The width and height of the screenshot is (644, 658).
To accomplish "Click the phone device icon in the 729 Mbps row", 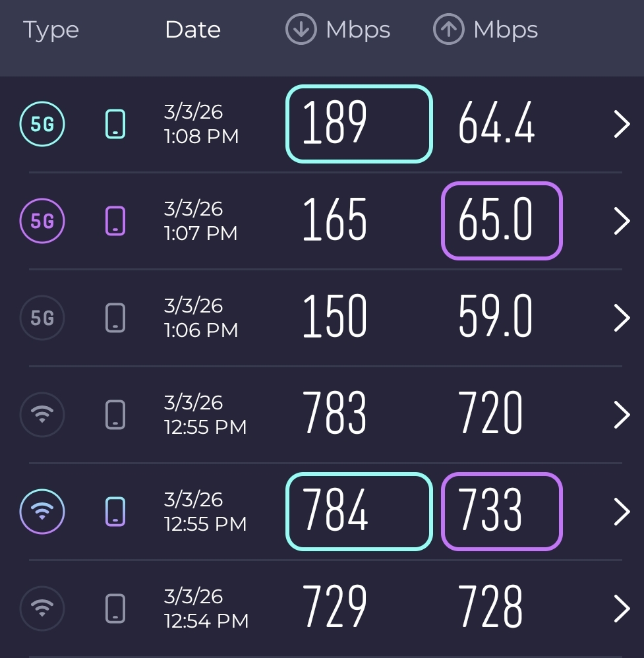I will pos(115,609).
